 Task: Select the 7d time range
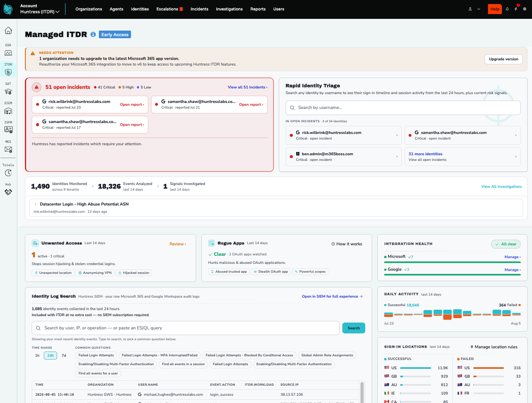(x=64, y=356)
